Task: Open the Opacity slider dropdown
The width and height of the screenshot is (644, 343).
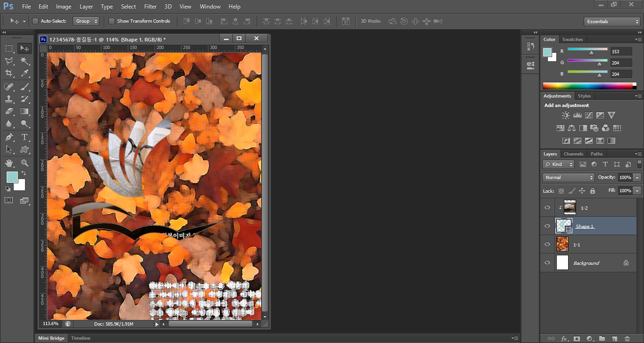Action: (637, 178)
